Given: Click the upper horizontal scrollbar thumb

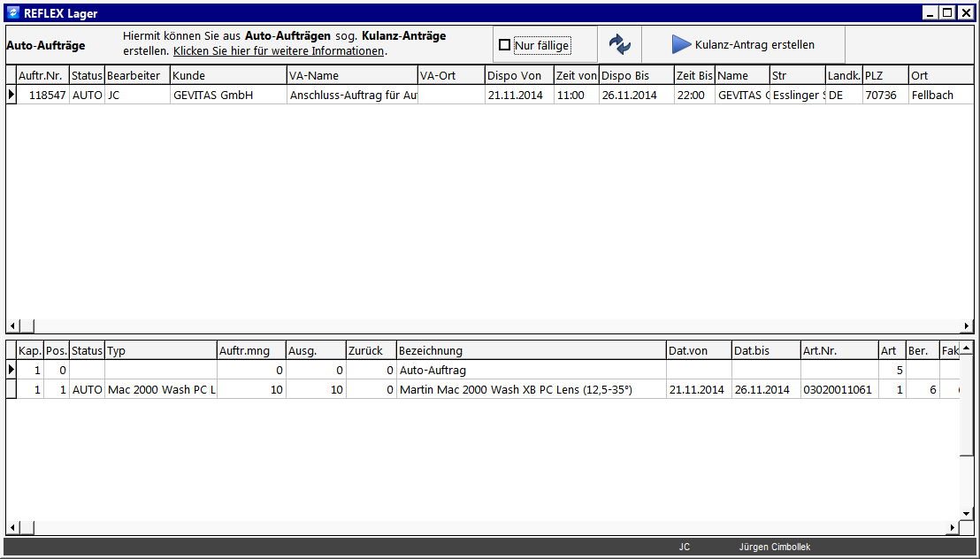Looking at the screenshot, I should [27, 325].
